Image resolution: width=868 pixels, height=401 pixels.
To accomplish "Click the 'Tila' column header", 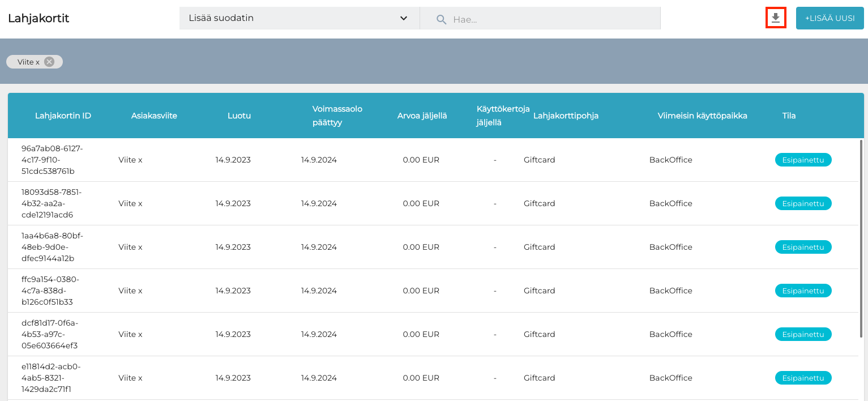I will click(789, 116).
